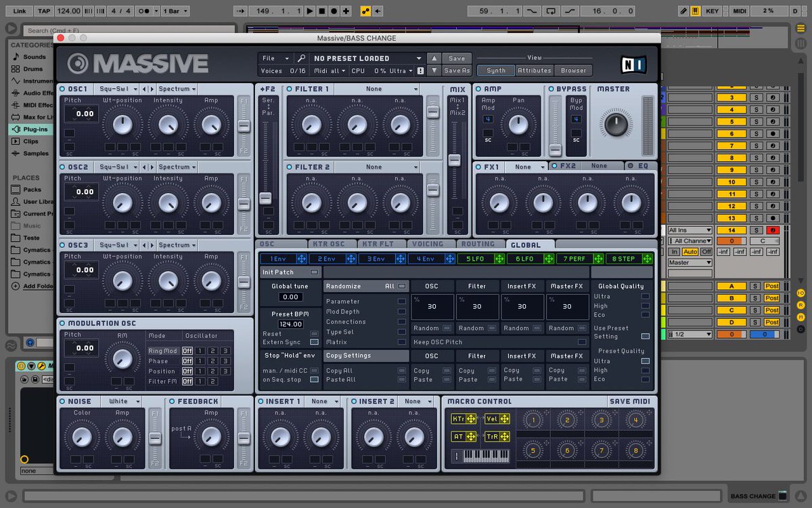
Task: Click the Native Instruments NI logo
Action: coord(634,64)
